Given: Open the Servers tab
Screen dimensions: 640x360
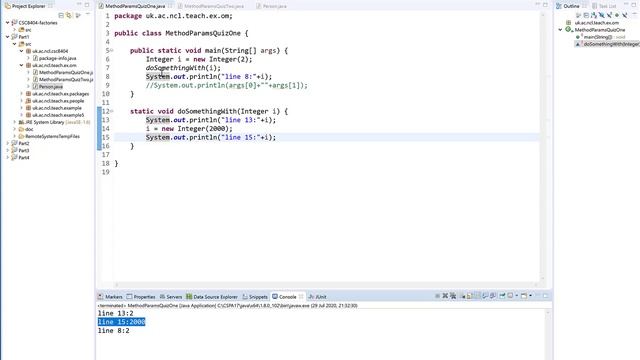Looking at the screenshot, I should 171,297.
